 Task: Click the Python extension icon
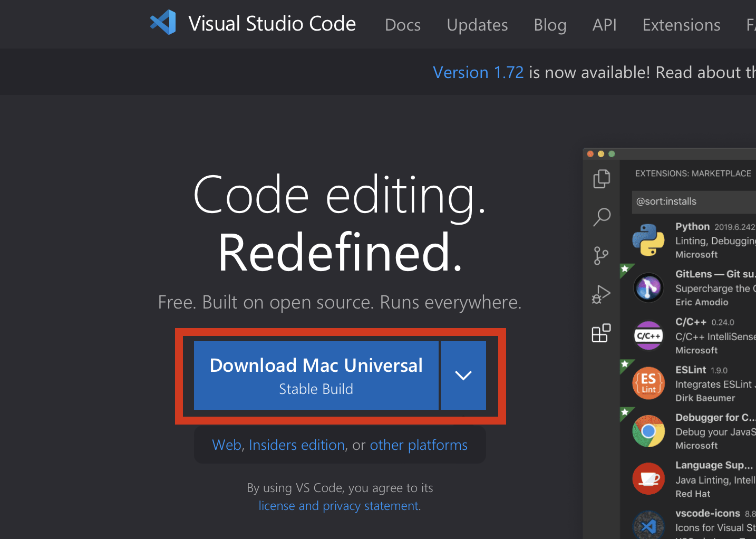tap(648, 240)
